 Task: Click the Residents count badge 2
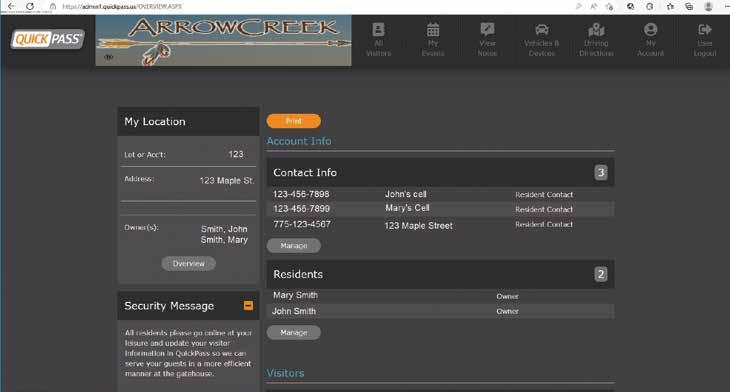(601, 274)
